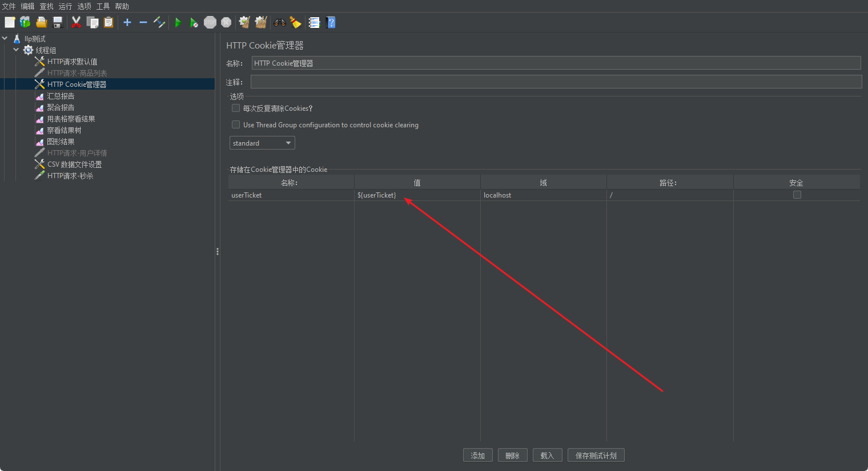This screenshot has width=868, height=471.
Task: Click the 注释 comment input field
Action: pyautogui.click(x=556, y=82)
